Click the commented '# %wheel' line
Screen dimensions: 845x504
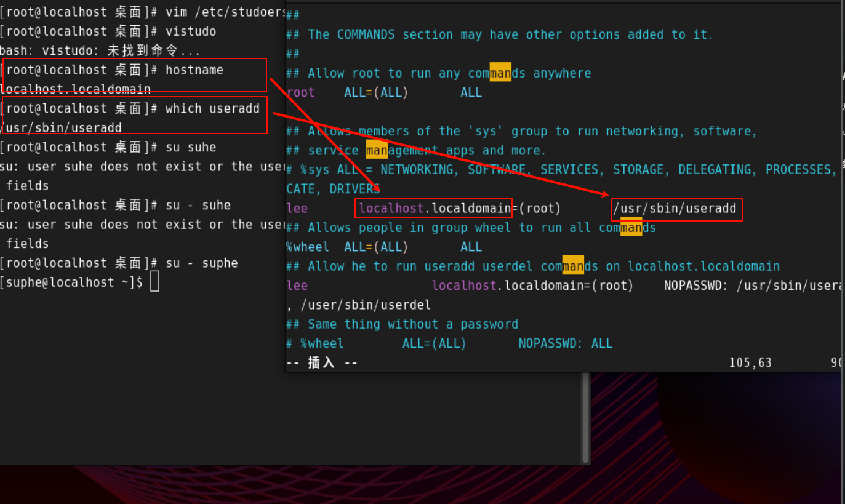point(315,343)
